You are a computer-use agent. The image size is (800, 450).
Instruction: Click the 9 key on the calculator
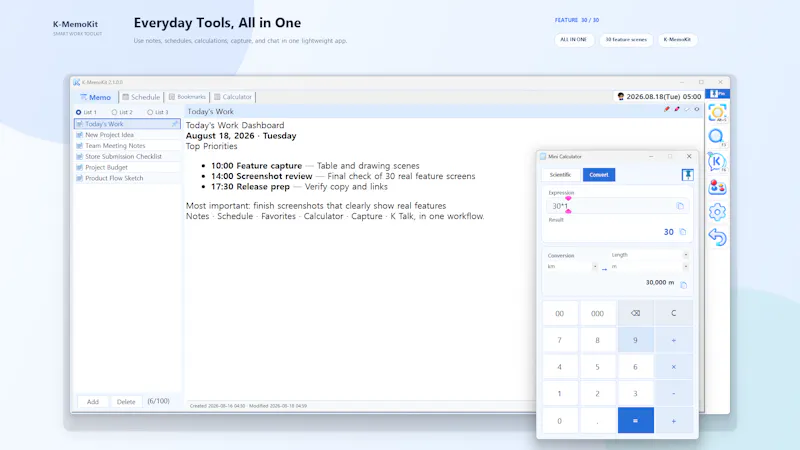tap(635, 340)
